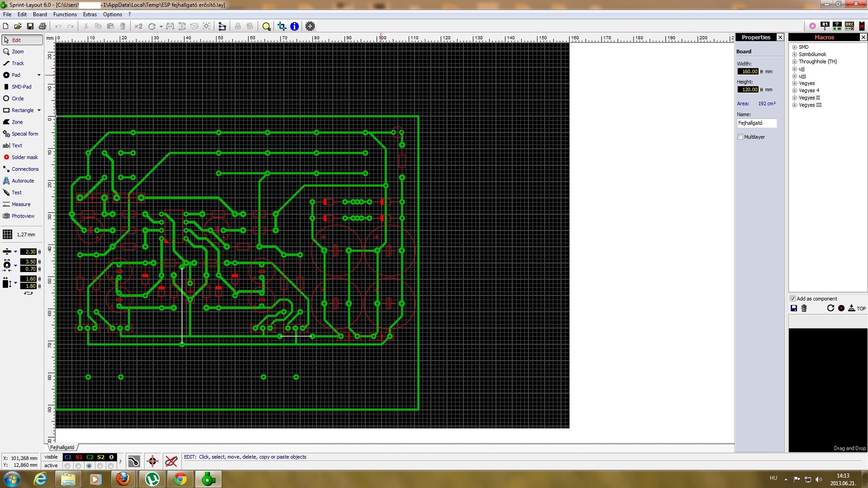
Task: Select the Special form tool
Action: point(22,134)
